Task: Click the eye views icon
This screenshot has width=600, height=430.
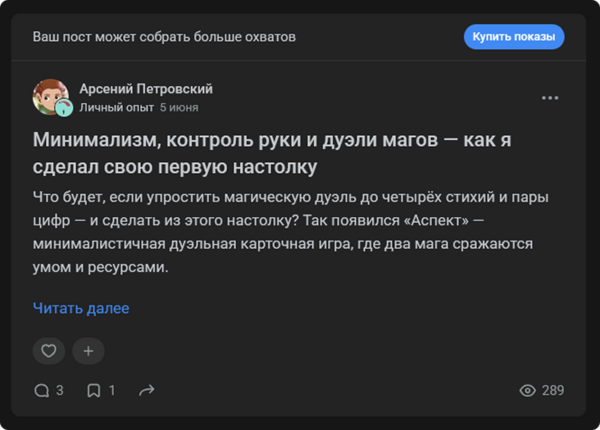Action: 528,390
